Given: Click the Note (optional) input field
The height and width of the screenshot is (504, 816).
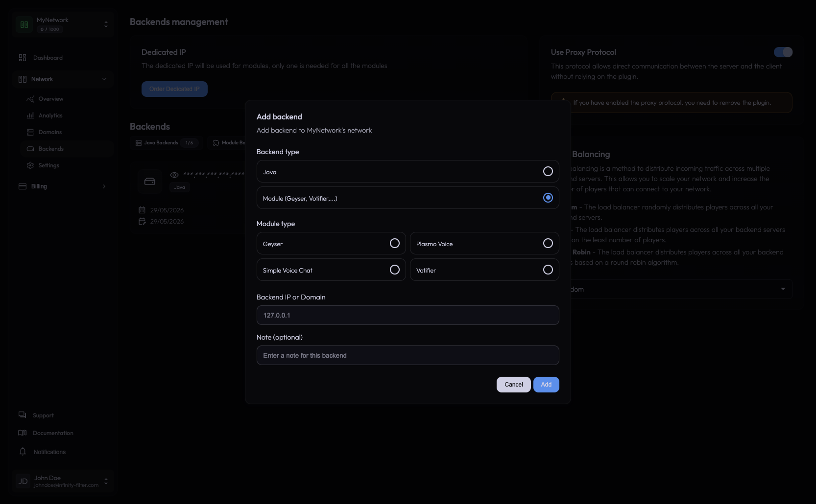Looking at the screenshot, I should pyautogui.click(x=408, y=355).
